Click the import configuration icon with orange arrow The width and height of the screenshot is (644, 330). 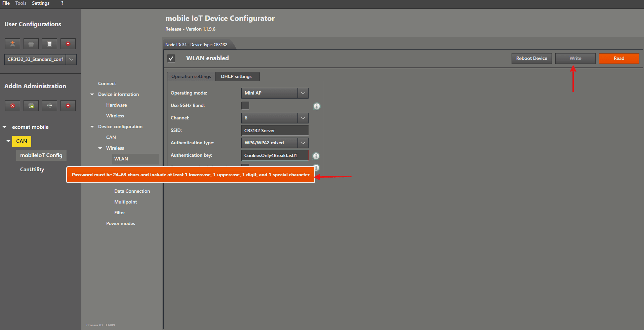click(x=12, y=44)
